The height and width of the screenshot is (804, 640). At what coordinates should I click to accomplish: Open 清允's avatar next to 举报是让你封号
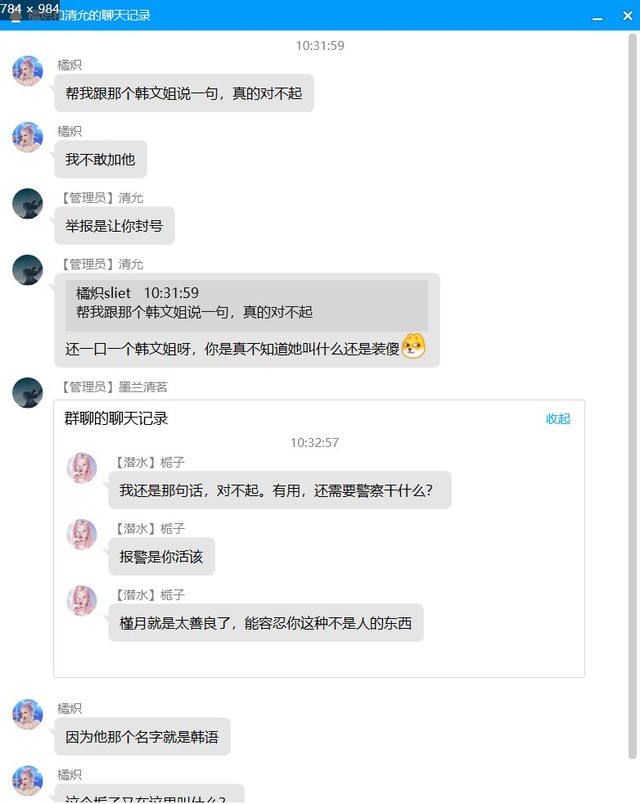click(28, 204)
